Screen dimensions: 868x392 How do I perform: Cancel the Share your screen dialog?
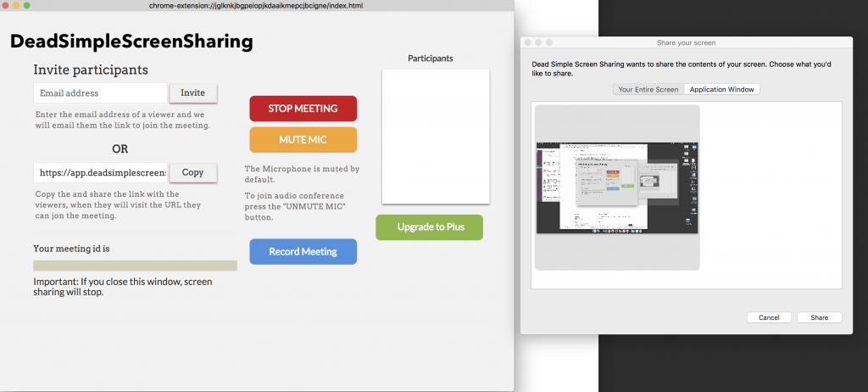click(769, 317)
